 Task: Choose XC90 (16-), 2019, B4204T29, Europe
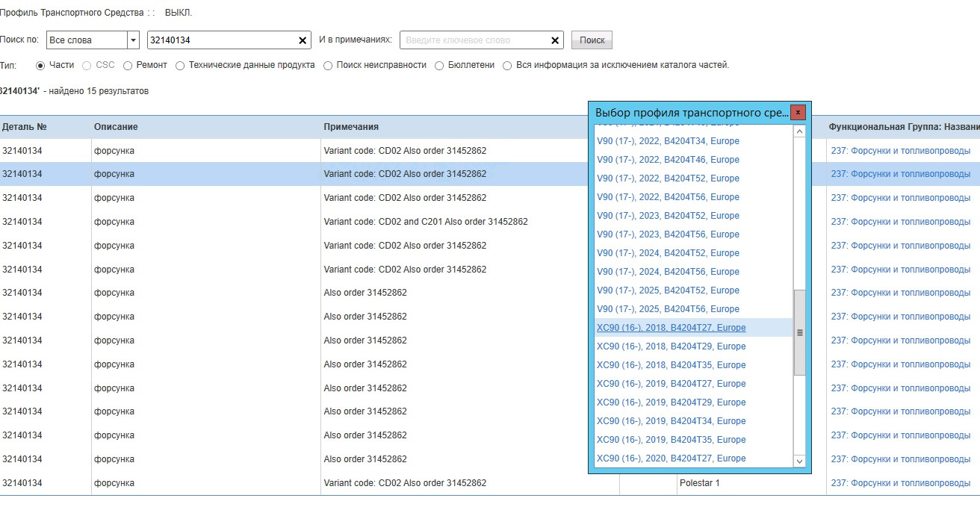(x=671, y=402)
